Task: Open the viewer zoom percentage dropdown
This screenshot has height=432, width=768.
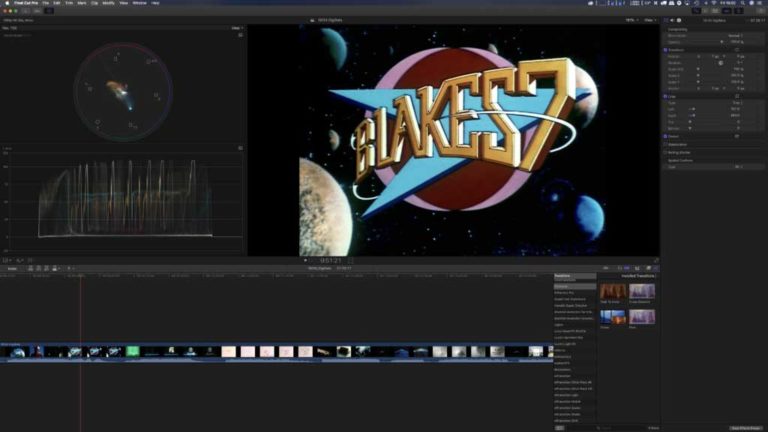Action: coord(631,21)
